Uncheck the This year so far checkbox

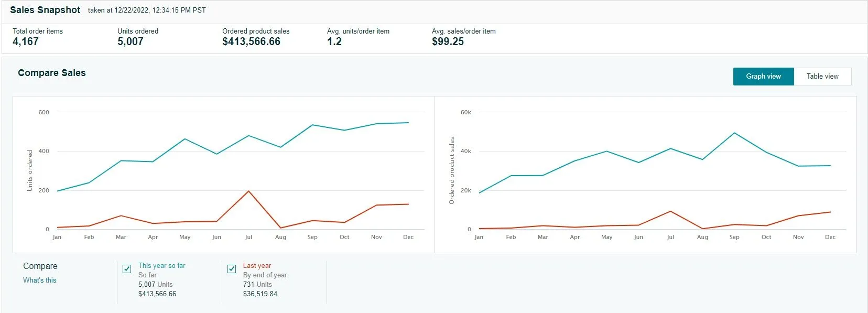[127, 269]
